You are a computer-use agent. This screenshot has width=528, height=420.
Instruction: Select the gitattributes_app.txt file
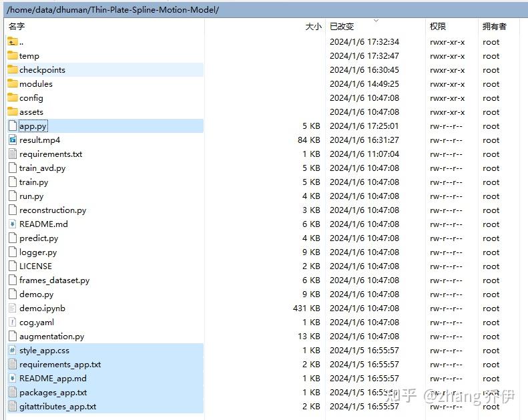[x=57, y=407]
